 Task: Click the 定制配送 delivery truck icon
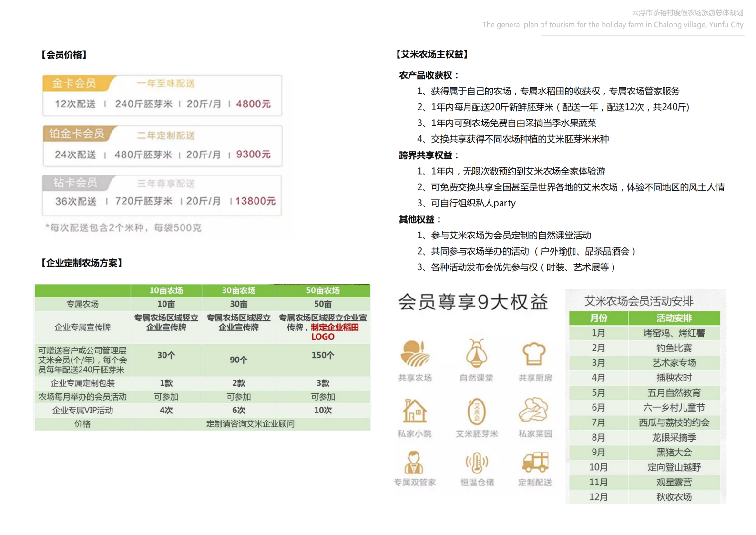[x=535, y=462]
